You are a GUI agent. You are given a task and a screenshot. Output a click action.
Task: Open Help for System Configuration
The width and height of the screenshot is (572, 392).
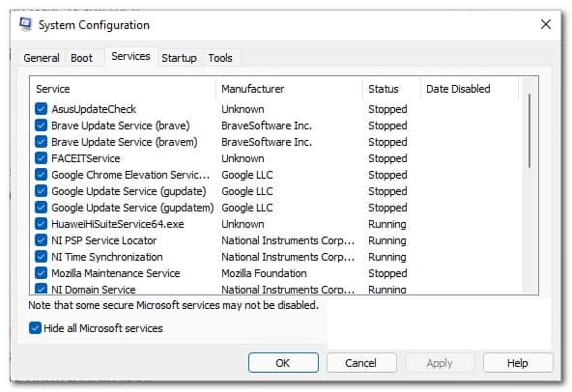tap(518, 363)
